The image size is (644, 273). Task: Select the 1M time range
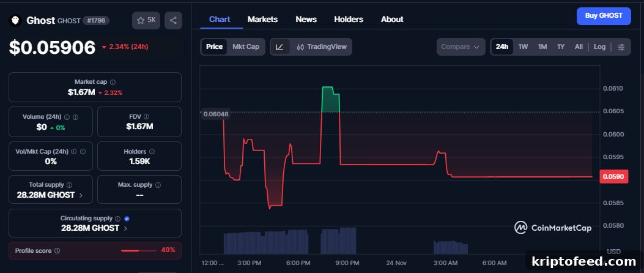542,47
